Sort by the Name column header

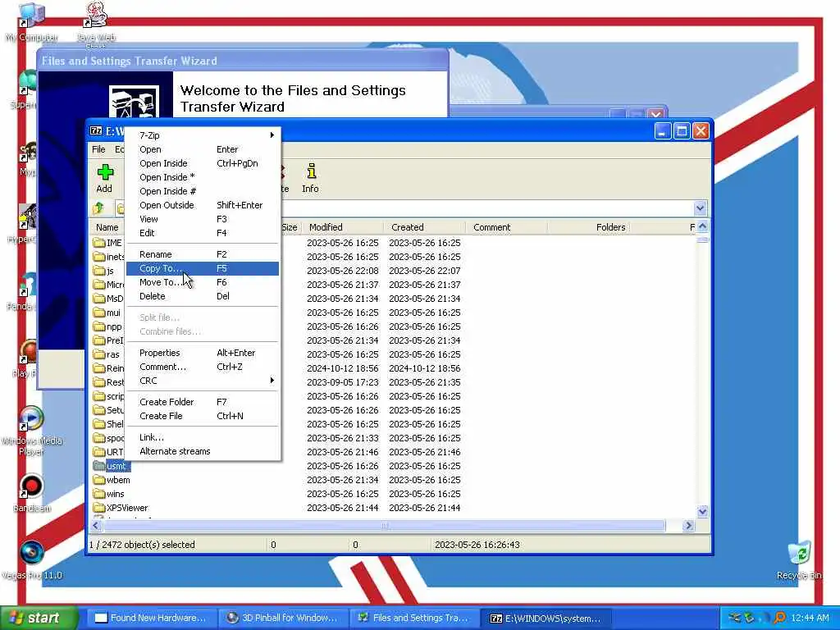[107, 227]
